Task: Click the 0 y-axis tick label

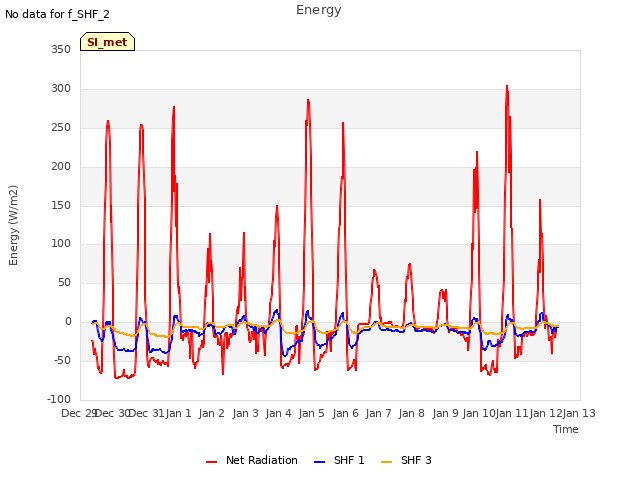Action: 68,322
